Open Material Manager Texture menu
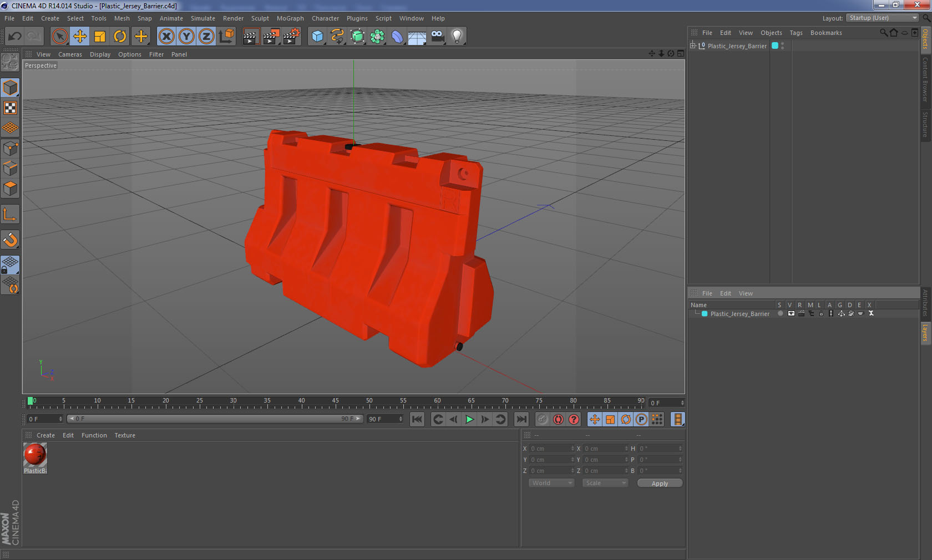This screenshot has height=560, width=932. [125, 435]
